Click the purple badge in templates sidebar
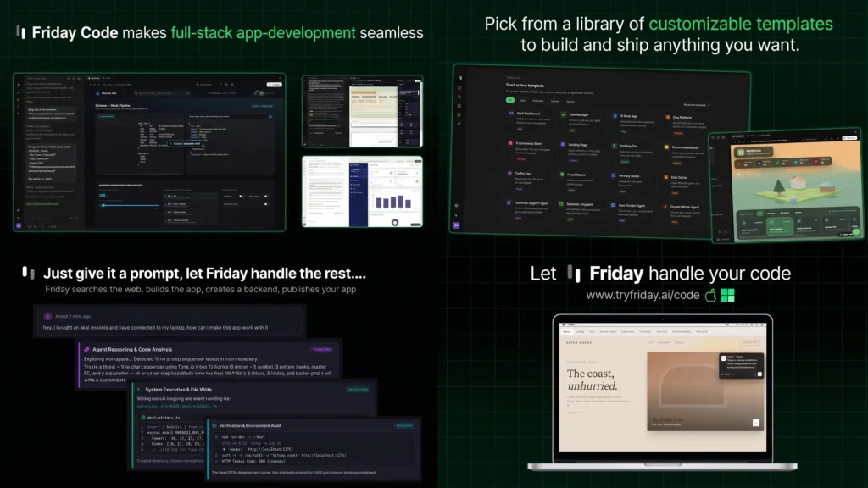868x488 pixels. click(x=457, y=225)
